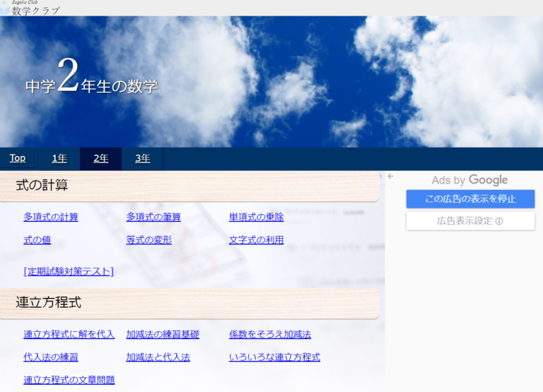
Task: Click the Ads by Google label
Action: coord(469,180)
